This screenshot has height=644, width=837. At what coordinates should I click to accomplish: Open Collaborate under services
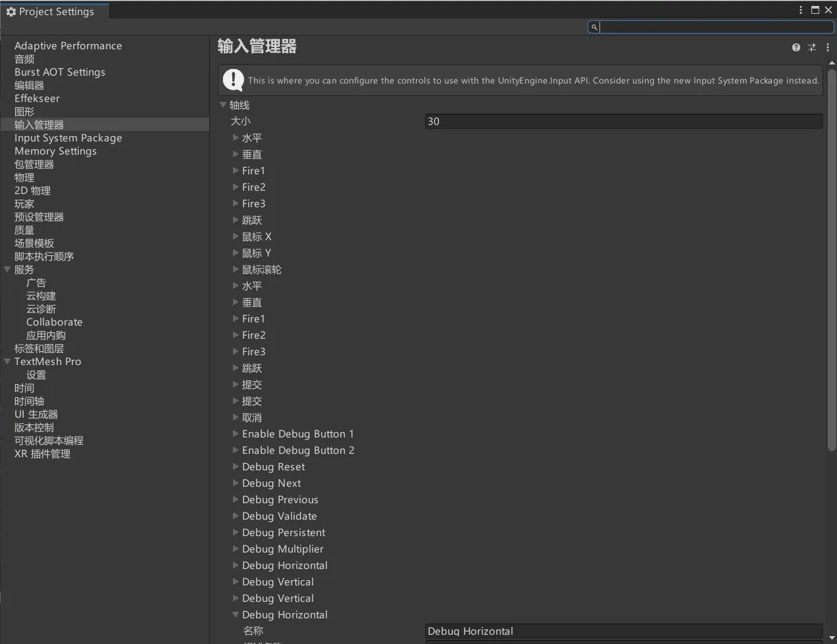point(55,322)
